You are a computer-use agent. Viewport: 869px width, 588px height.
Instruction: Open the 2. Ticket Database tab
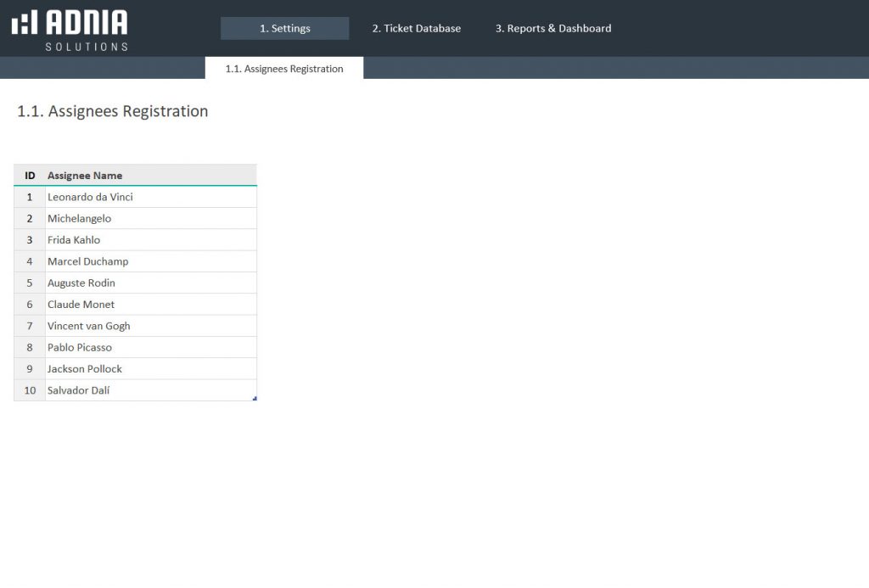click(x=416, y=28)
